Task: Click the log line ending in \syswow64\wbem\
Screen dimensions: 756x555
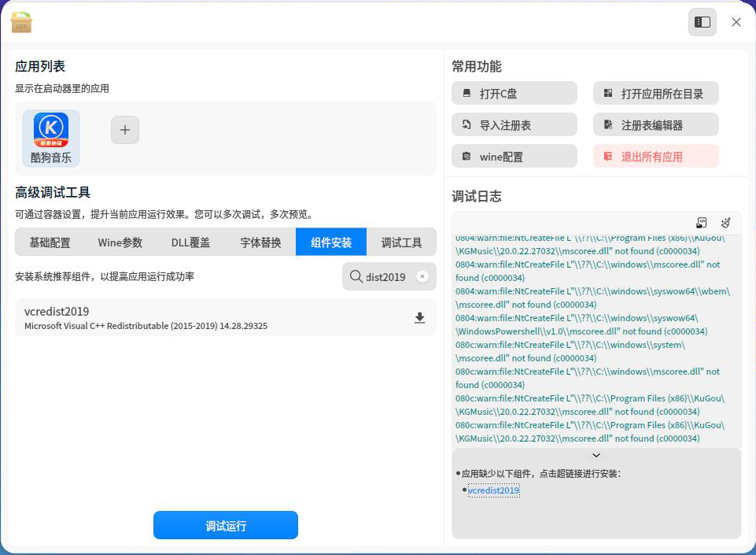Action: [593, 291]
